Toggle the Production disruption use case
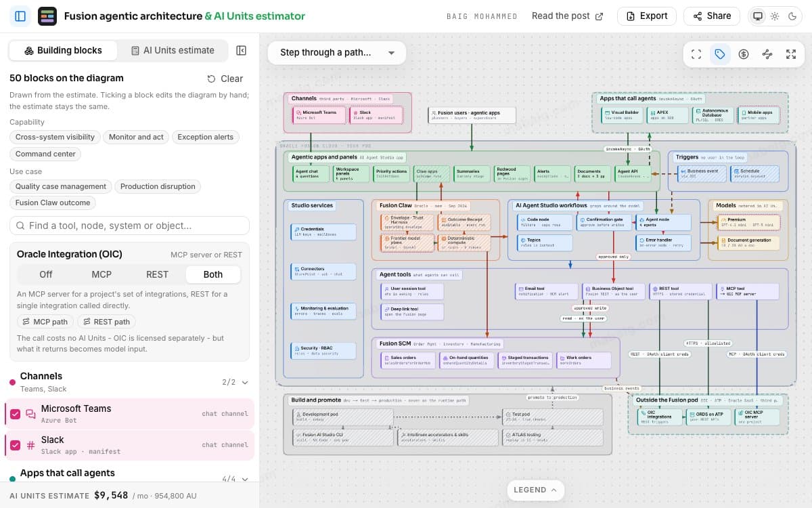The image size is (812, 508). [x=158, y=186]
